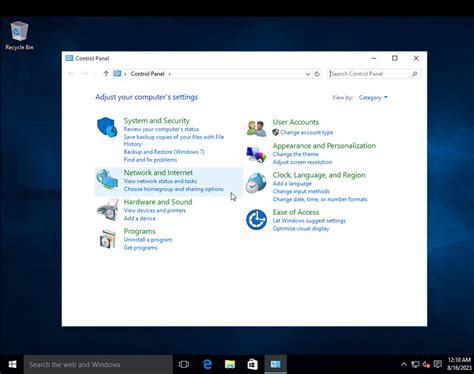Open the taskbar clock and date
Image resolution: width=474 pixels, height=374 pixels.
[x=459, y=364]
